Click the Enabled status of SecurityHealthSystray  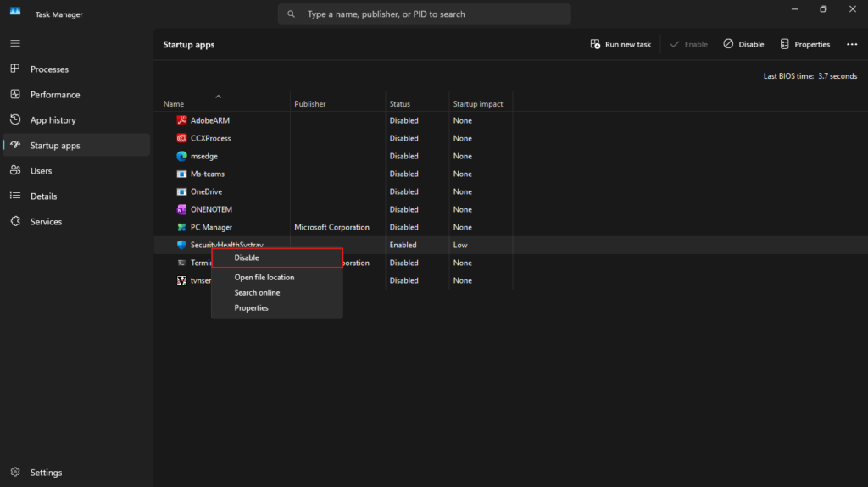pos(403,245)
